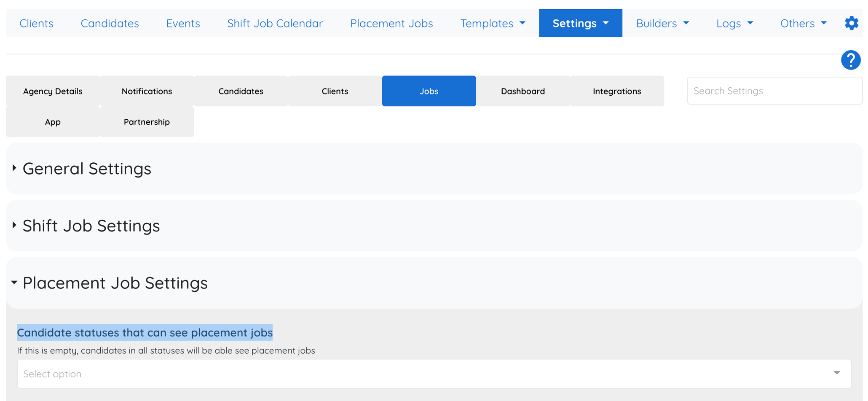
Task: Open the Placement Jobs page
Action: tap(391, 23)
